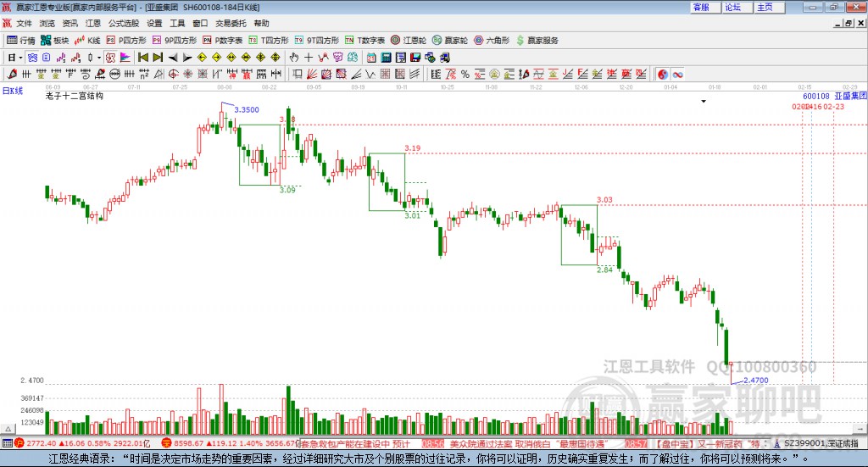Select the Gann fan angle lines tool
The width and height of the screenshot is (868, 467).
[x=312, y=74]
